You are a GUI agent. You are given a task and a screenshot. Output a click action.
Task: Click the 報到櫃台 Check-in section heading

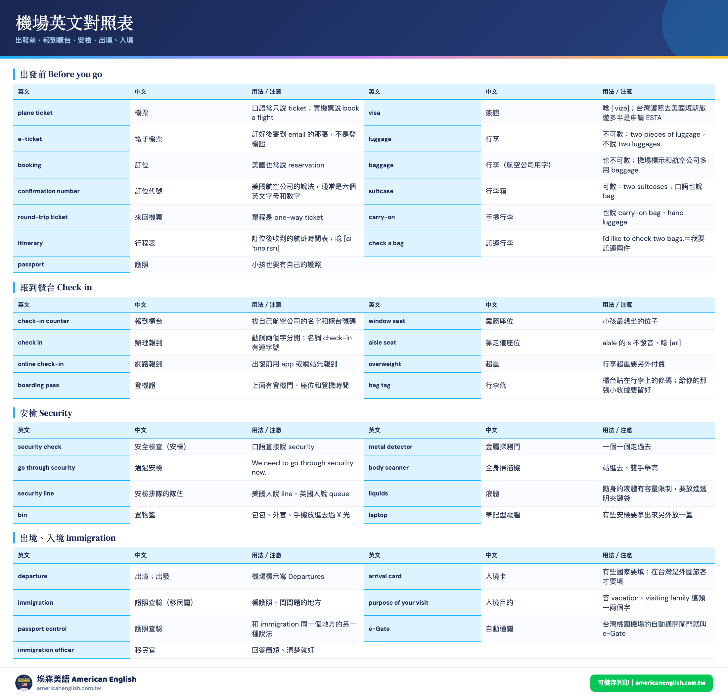(x=56, y=287)
